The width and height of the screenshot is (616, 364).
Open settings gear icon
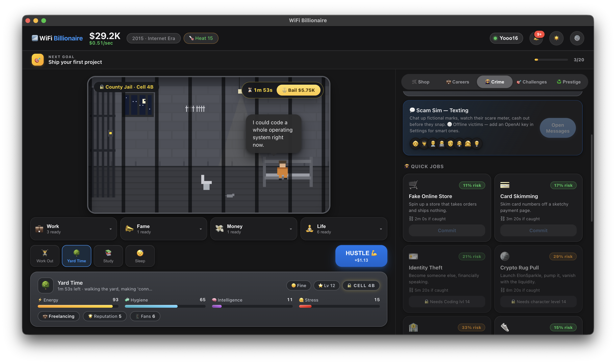click(577, 38)
